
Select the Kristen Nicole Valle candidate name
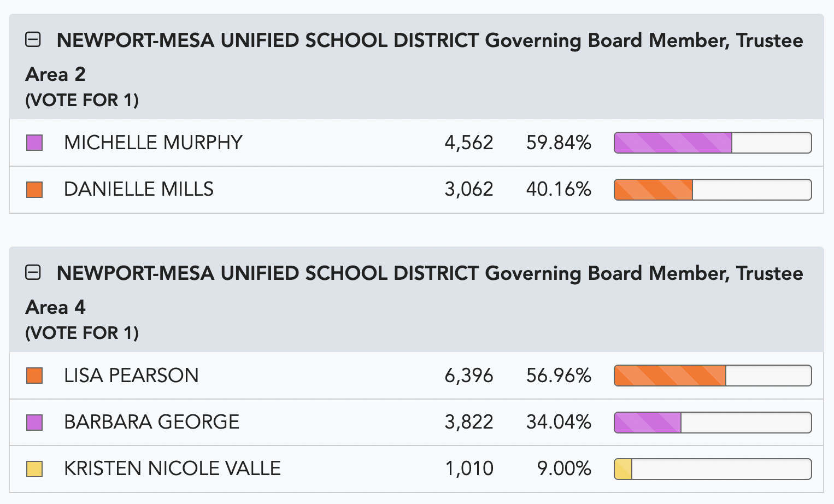(172, 468)
